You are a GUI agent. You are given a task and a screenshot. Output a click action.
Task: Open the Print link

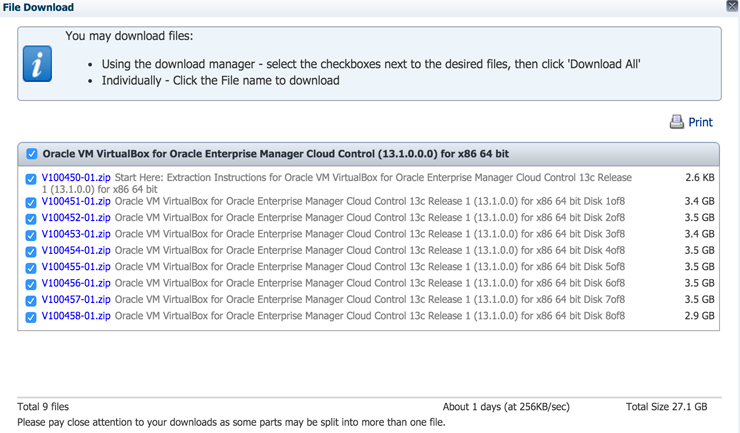tap(700, 122)
